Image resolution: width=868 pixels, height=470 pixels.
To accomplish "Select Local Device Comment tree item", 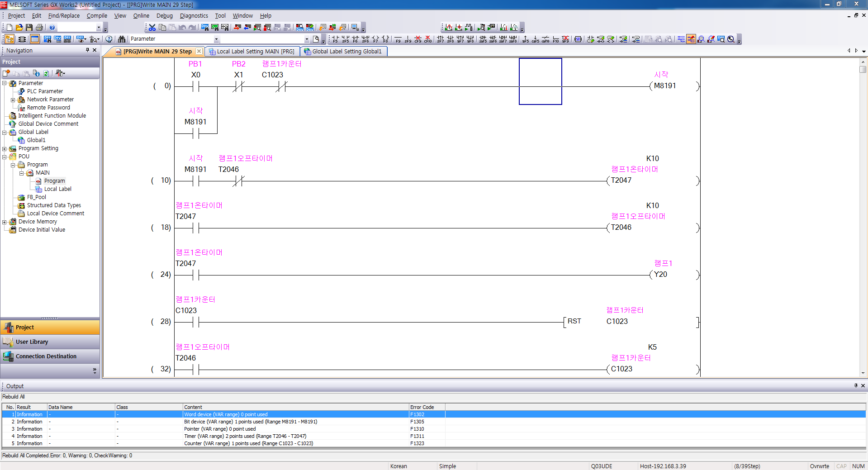I will [56, 214].
